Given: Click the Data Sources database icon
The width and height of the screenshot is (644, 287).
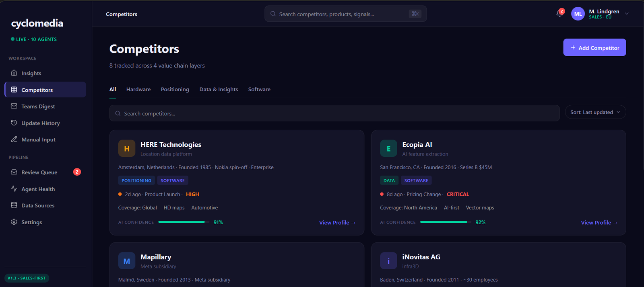Looking at the screenshot, I should pos(14,205).
